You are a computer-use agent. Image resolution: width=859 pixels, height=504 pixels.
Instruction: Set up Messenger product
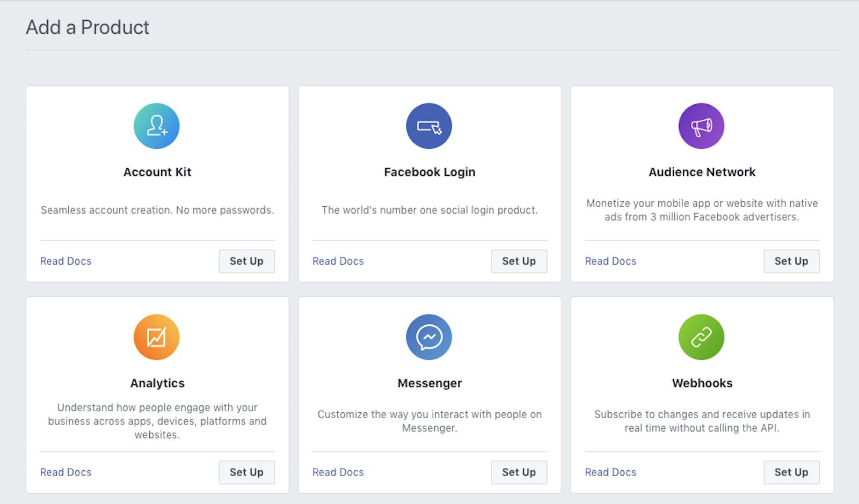519,472
